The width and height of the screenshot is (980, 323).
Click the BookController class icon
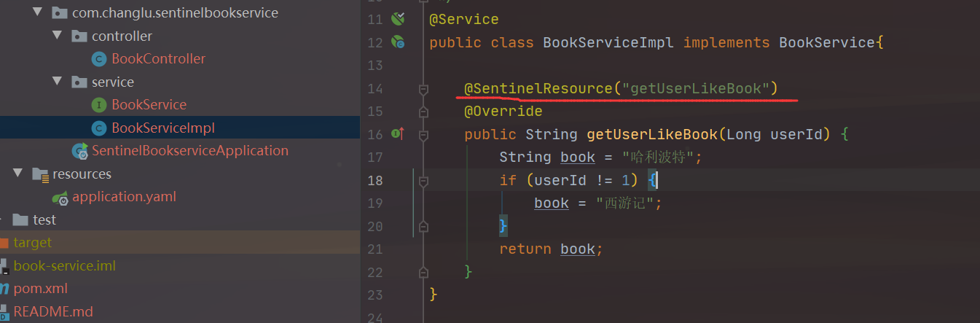tap(99, 58)
